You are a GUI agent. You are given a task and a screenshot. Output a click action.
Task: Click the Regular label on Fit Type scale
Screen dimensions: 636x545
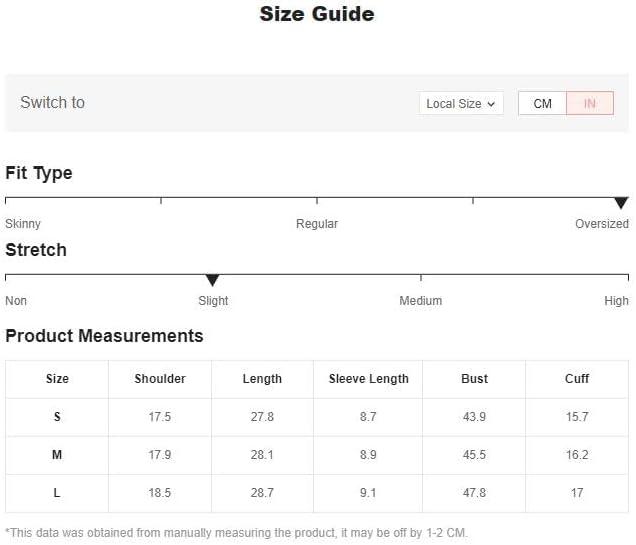317,223
